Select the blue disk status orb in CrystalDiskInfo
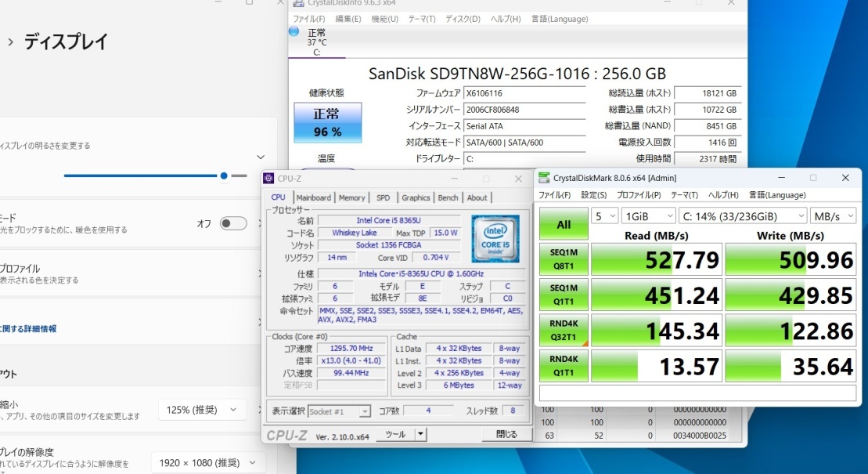This screenshot has width=868, height=474. point(294,31)
